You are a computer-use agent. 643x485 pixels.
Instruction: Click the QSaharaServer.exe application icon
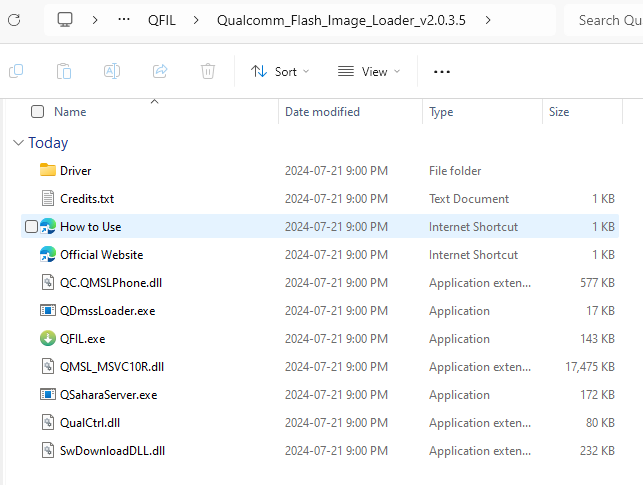(48, 394)
